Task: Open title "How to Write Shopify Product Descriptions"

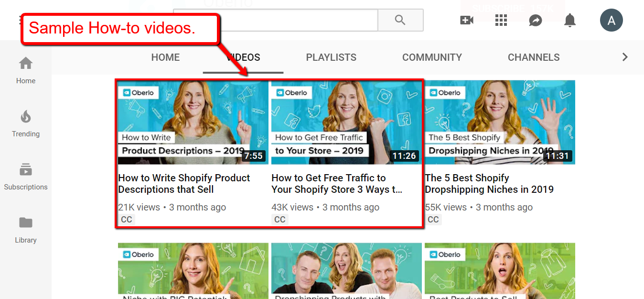Action: point(184,184)
